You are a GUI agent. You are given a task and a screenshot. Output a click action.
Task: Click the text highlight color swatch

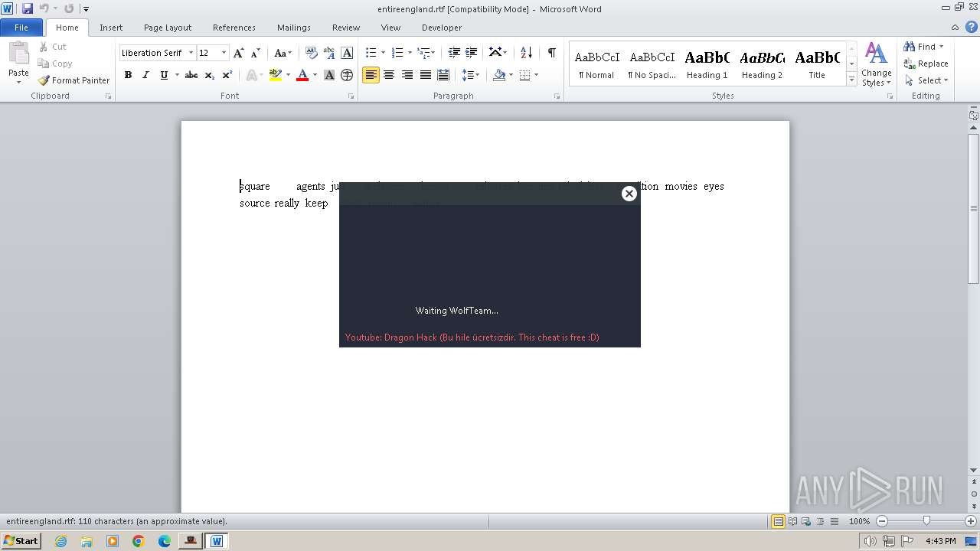click(276, 75)
